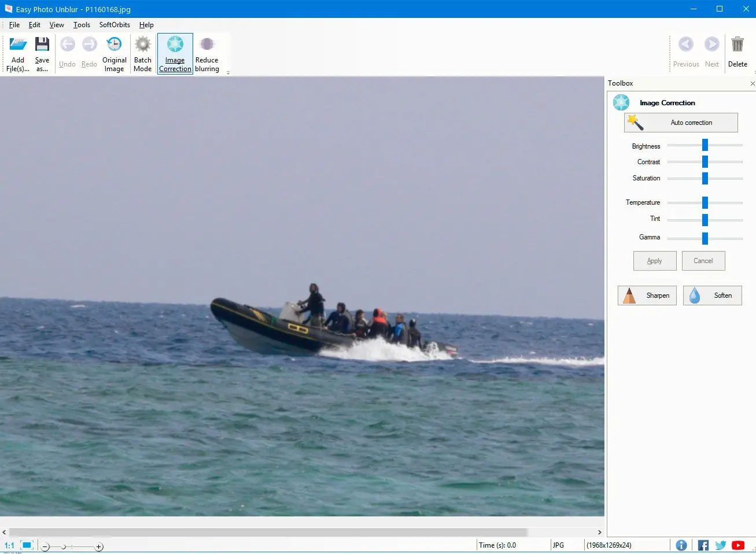Open the YouTube link in status bar

(x=738, y=545)
